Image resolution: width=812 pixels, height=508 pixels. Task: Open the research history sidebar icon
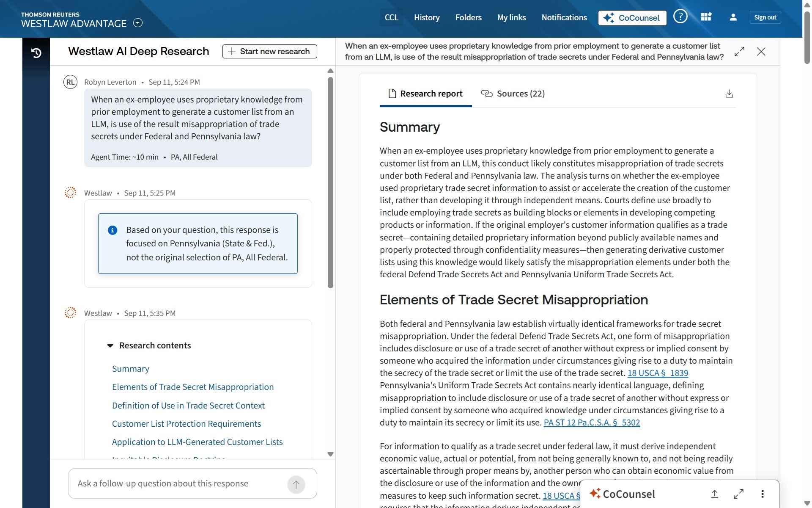36,52
